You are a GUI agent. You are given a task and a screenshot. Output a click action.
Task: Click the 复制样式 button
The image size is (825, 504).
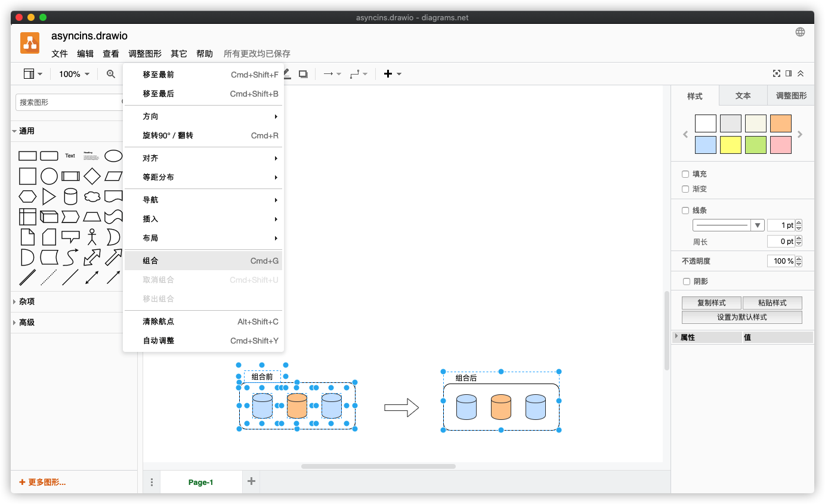tap(711, 303)
